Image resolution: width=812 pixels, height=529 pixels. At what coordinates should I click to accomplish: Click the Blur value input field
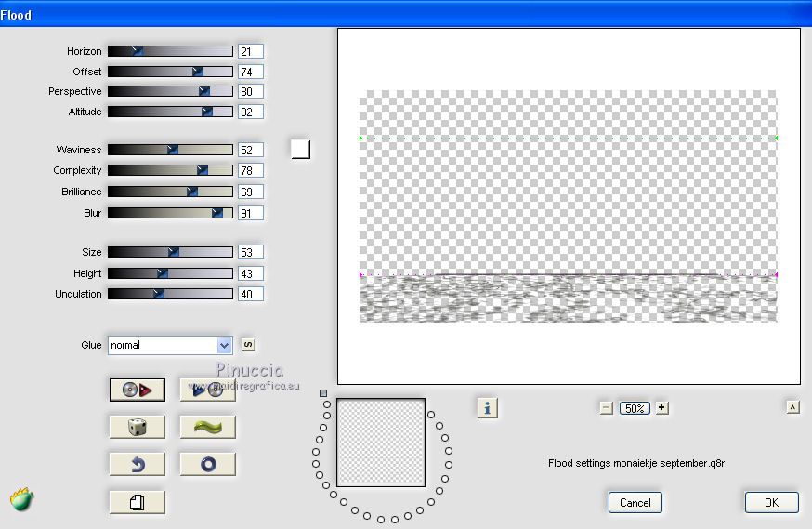pos(251,213)
